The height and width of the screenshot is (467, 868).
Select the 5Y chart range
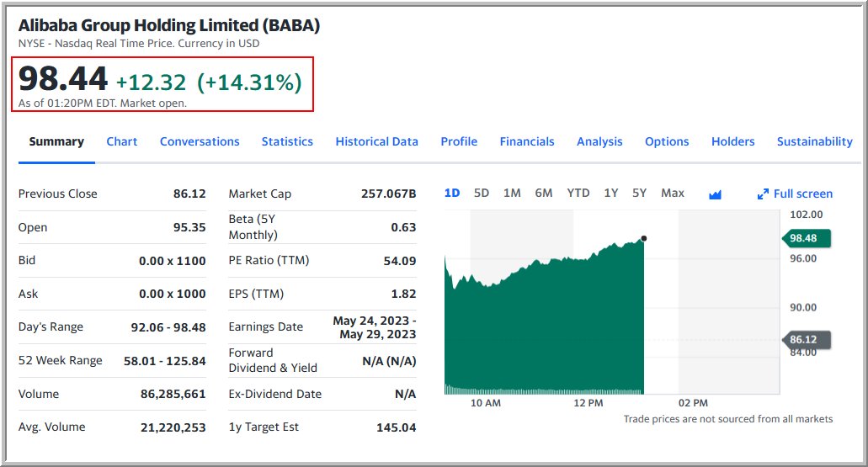click(639, 193)
